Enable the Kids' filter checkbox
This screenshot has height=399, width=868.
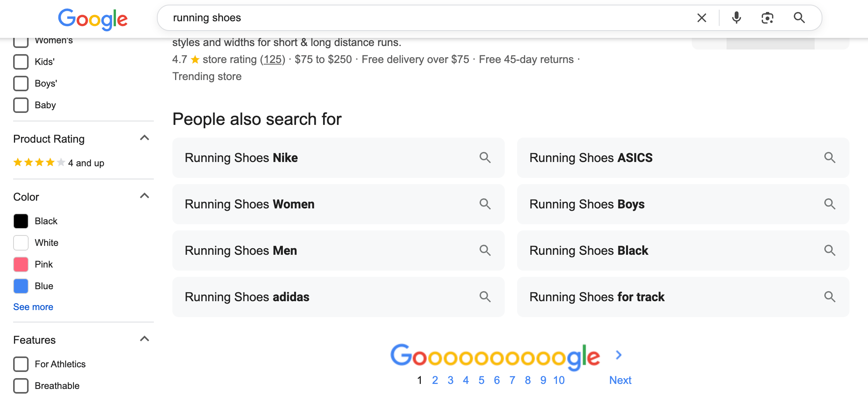coord(20,62)
